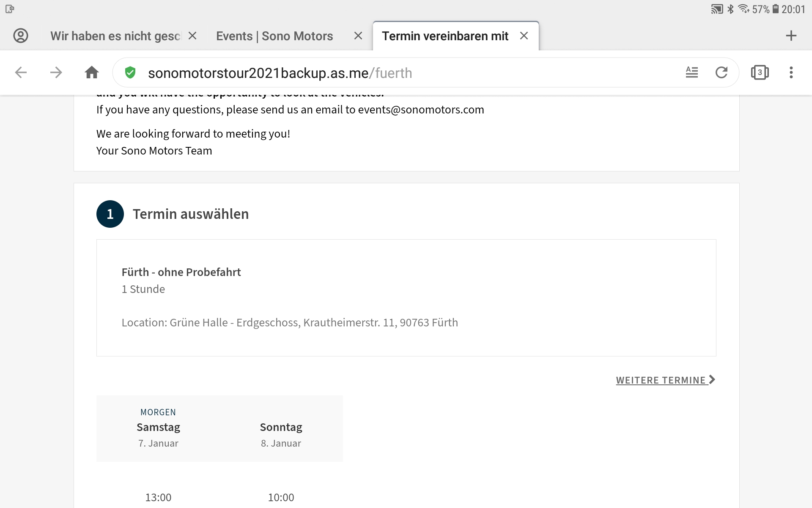Go to the browser home page
The image size is (812, 508).
(x=91, y=73)
